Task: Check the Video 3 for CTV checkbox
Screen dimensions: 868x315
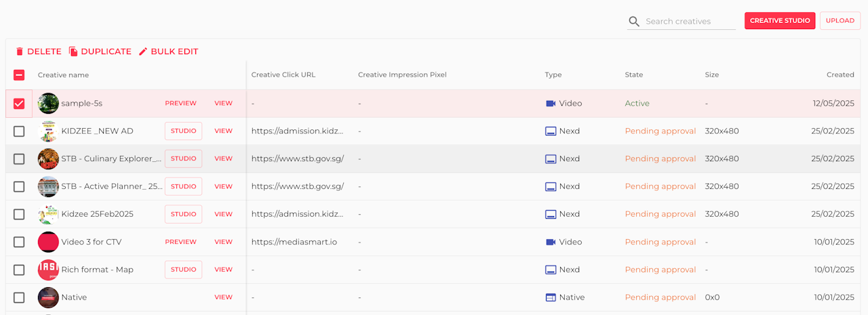Action: pos(19,242)
